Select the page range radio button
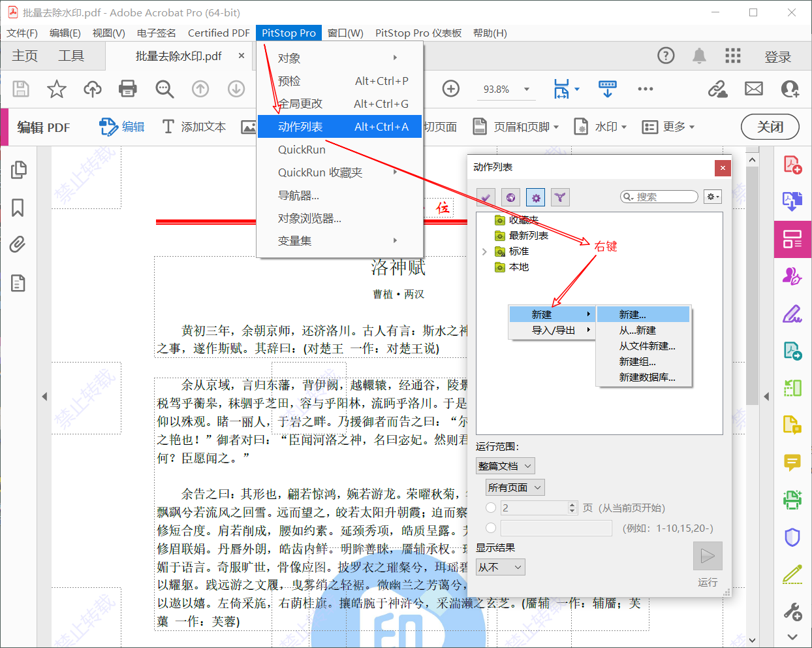 click(x=491, y=528)
